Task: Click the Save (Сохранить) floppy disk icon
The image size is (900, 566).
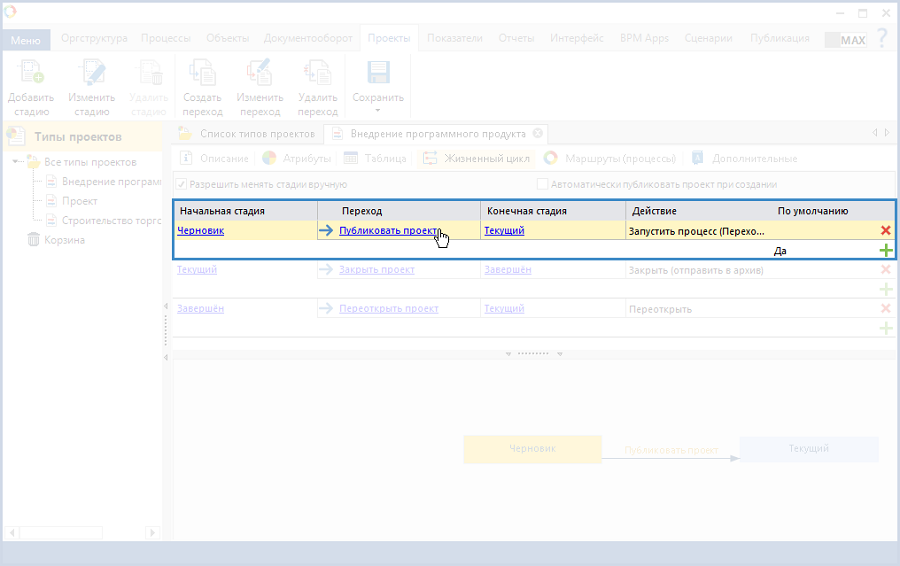Action: (378, 74)
